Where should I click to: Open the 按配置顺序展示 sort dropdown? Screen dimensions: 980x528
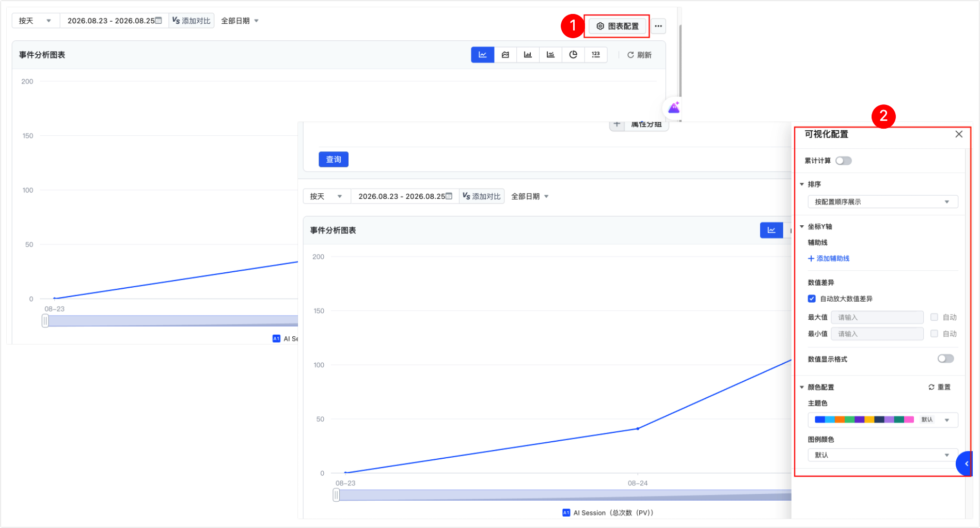coord(883,202)
